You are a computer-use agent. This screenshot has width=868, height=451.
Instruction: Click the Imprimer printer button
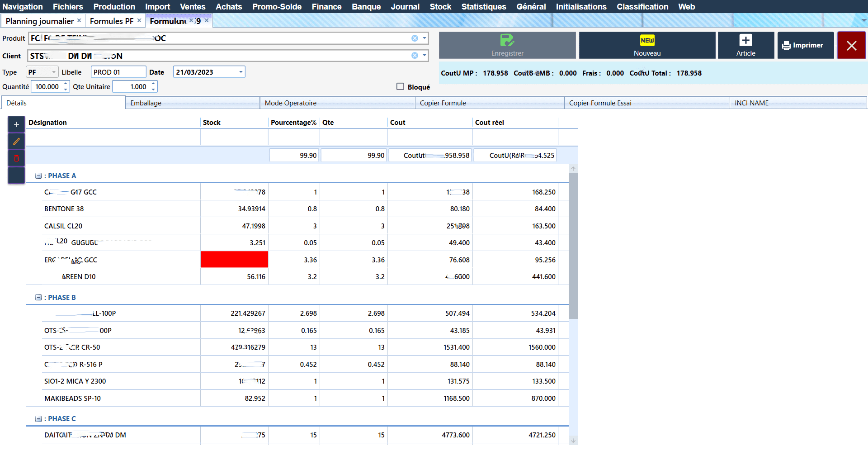[x=806, y=45]
